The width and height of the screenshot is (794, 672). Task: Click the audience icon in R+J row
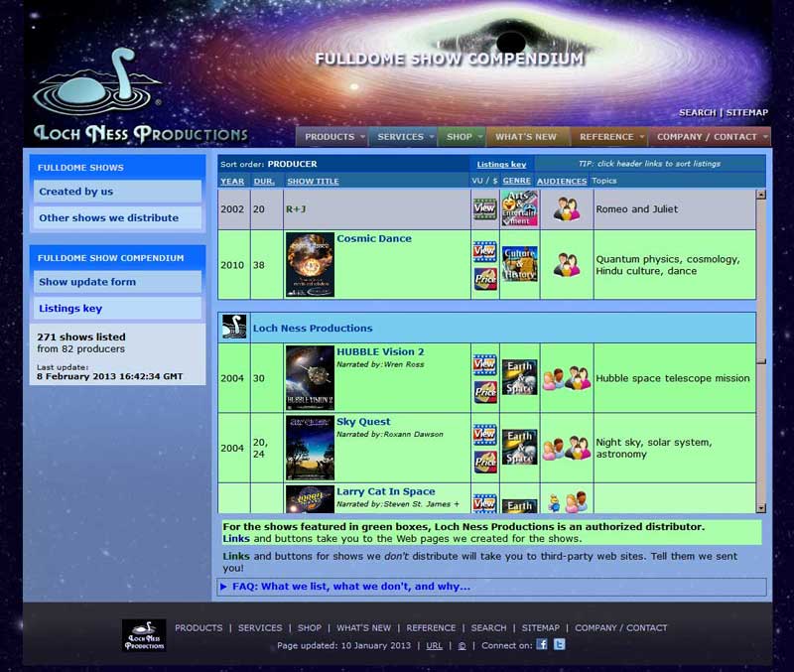(566, 209)
